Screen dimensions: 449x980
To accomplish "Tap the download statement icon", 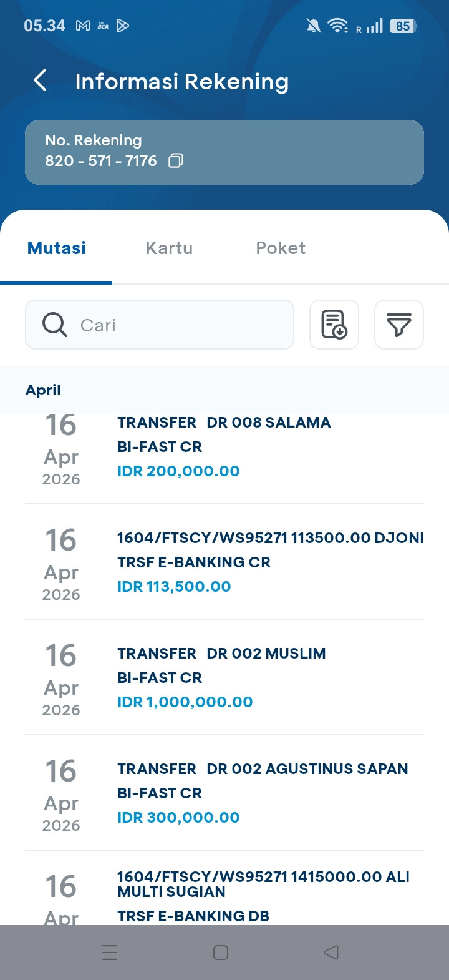I will pyautogui.click(x=334, y=325).
